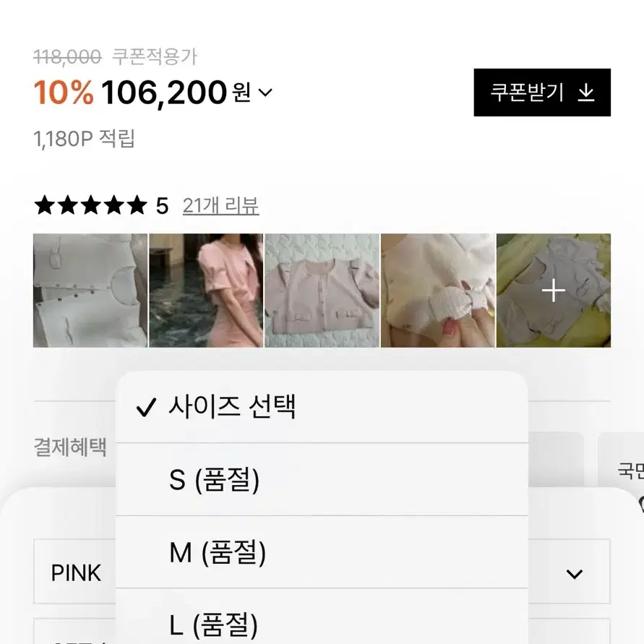Click the 쿠폰적용가 label near original price
This screenshot has width=644, height=644.
coord(155,56)
